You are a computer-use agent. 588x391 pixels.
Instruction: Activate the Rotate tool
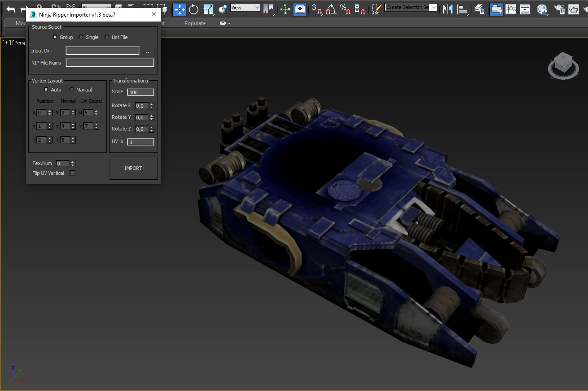pos(194,9)
